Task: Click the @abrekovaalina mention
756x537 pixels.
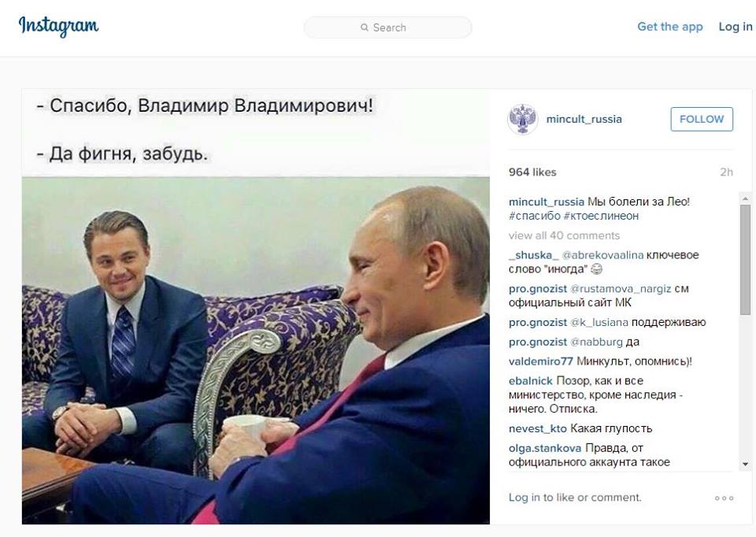Action: tap(602, 255)
